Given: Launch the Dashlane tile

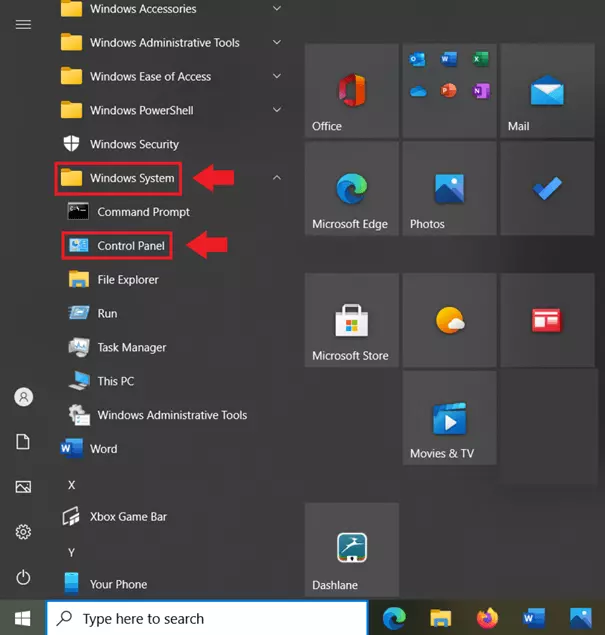Looking at the screenshot, I should point(351,550).
